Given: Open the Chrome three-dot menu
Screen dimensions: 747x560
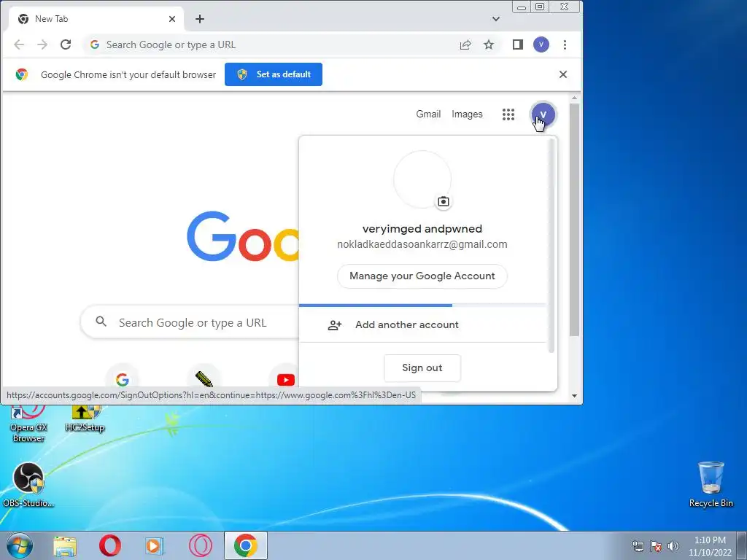Looking at the screenshot, I should 565,44.
